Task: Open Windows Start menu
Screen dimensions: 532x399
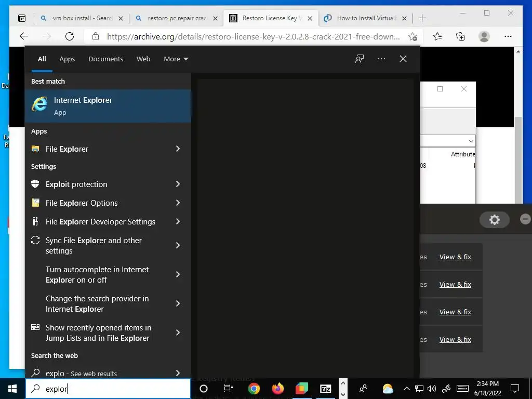Action: tap(12, 389)
